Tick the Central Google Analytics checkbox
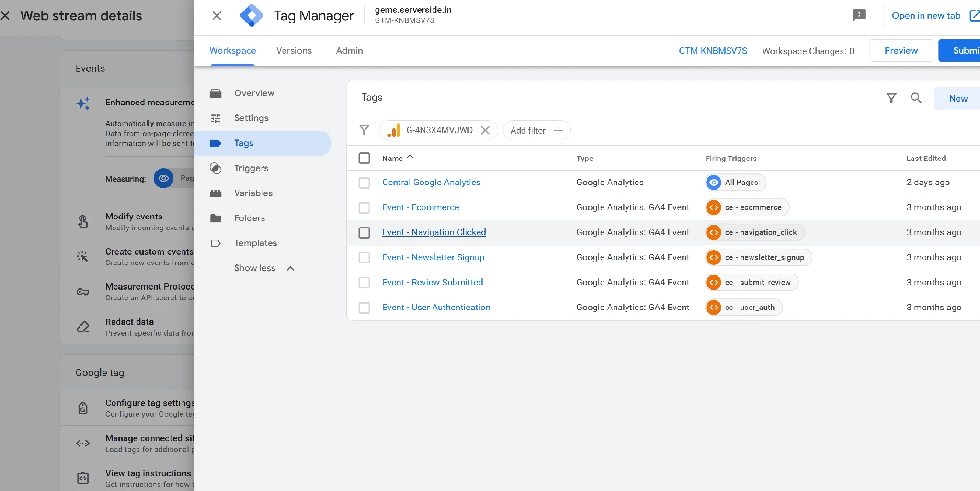The width and height of the screenshot is (980, 491). [x=364, y=183]
